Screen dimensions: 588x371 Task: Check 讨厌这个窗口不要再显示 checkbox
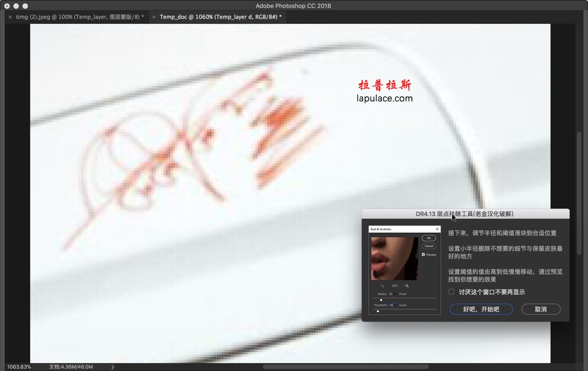(x=452, y=292)
